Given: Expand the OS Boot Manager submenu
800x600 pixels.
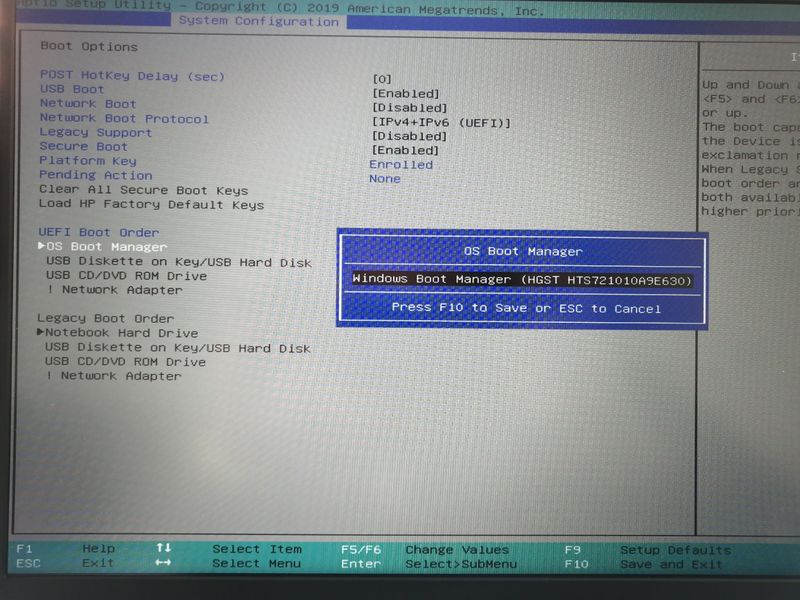Looking at the screenshot, I should pos(103,246).
